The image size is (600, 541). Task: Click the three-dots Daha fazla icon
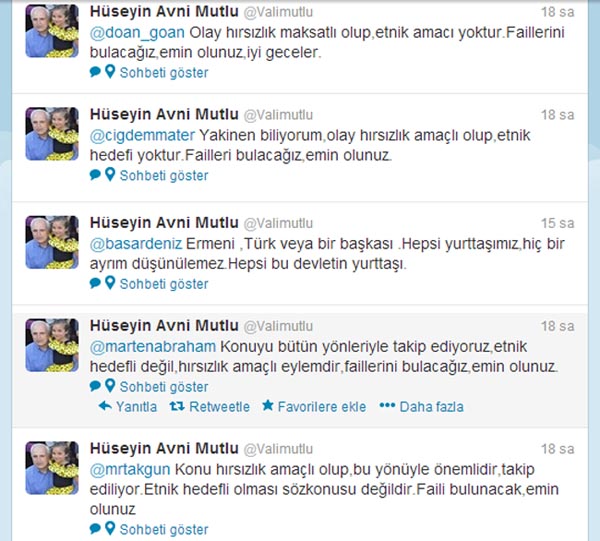click(387, 406)
